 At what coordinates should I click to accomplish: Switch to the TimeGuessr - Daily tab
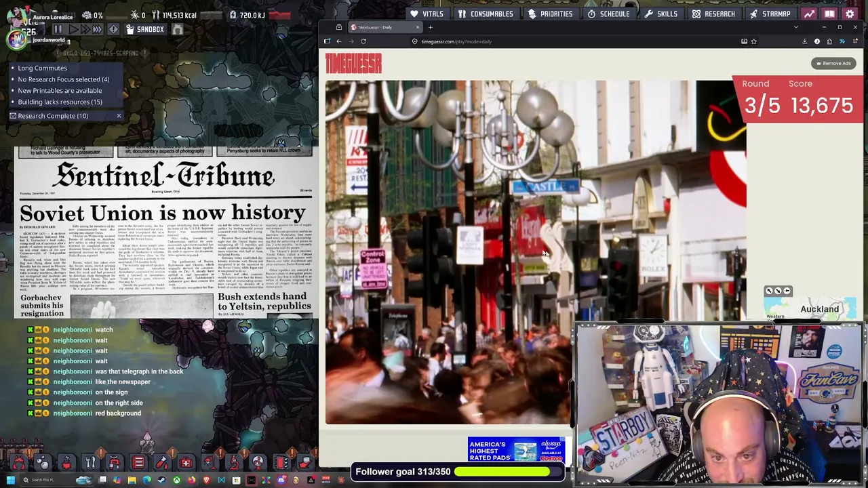point(384,27)
